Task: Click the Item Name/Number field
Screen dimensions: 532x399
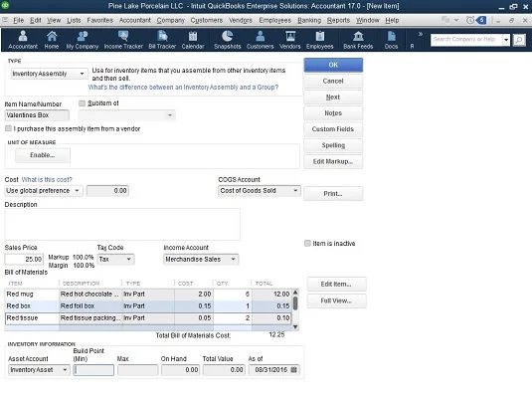Action: (x=37, y=115)
